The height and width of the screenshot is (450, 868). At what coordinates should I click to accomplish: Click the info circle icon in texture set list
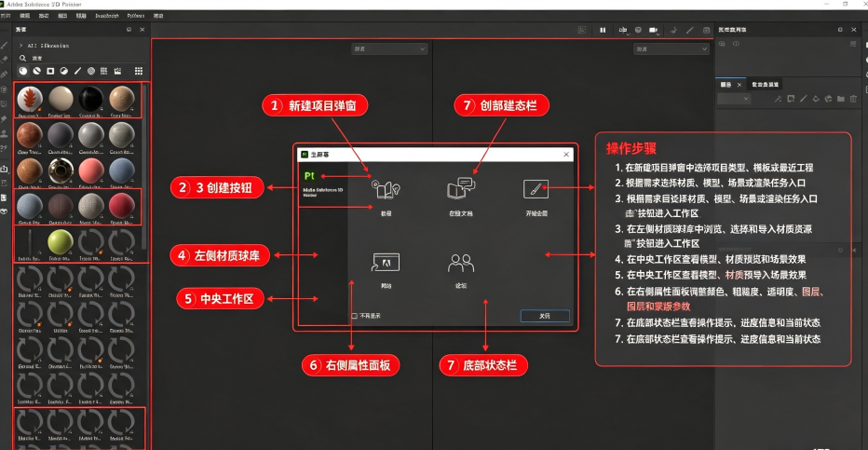736,44
